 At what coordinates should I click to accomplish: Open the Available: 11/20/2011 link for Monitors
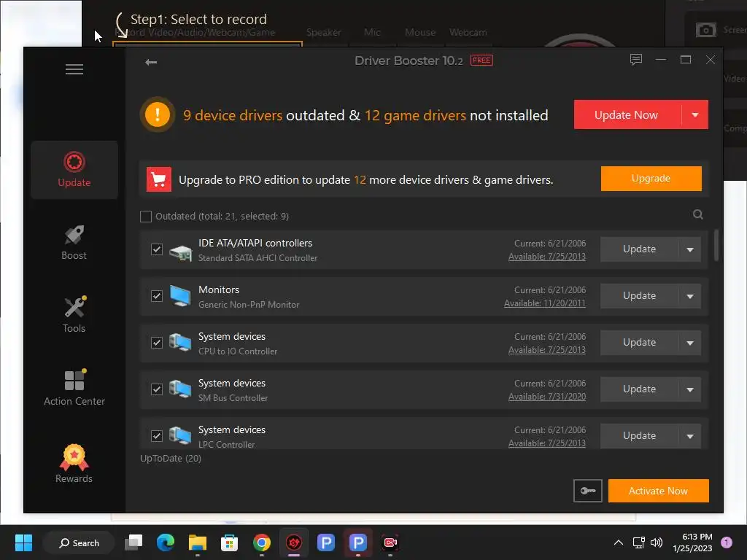(x=545, y=303)
